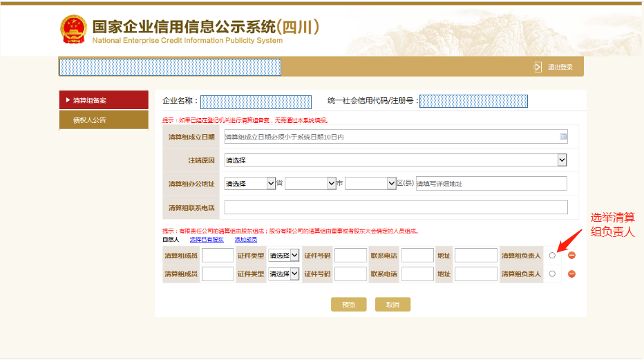Click the National Enterprise Credit Information Publicity System text
The image size is (644, 362).
(x=187, y=40)
